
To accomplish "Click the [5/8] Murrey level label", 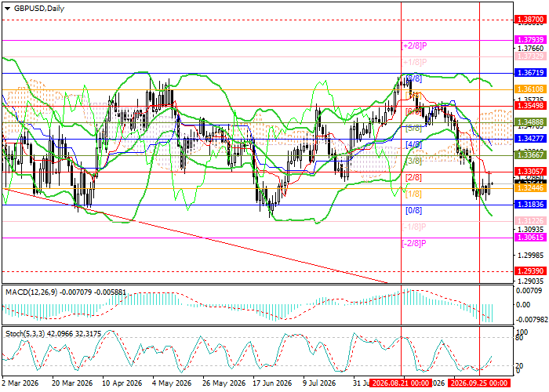I will coord(413,128).
